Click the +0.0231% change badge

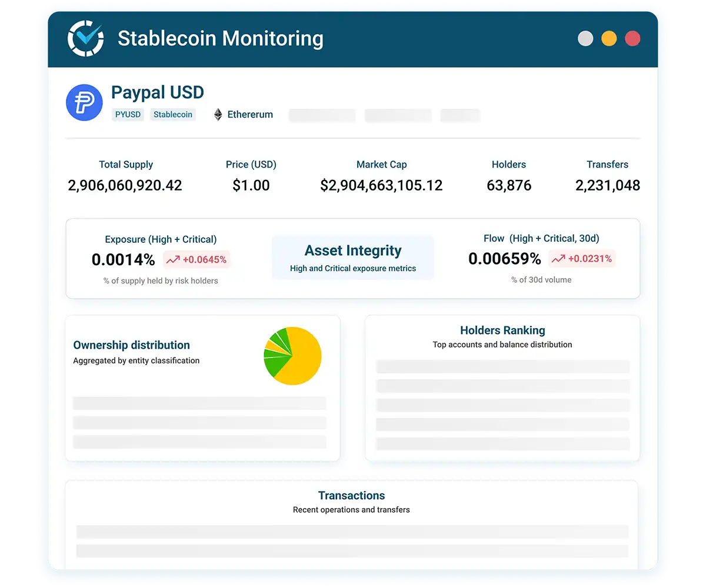tap(582, 259)
